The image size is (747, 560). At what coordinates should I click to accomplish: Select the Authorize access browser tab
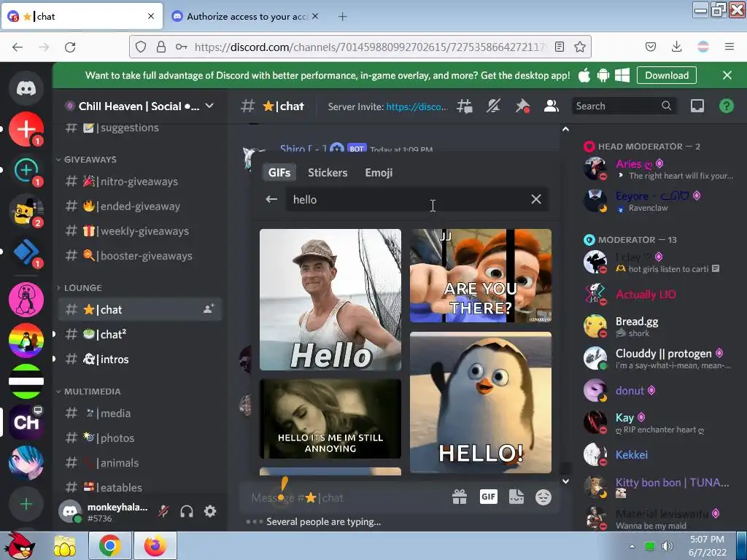tap(245, 17)
